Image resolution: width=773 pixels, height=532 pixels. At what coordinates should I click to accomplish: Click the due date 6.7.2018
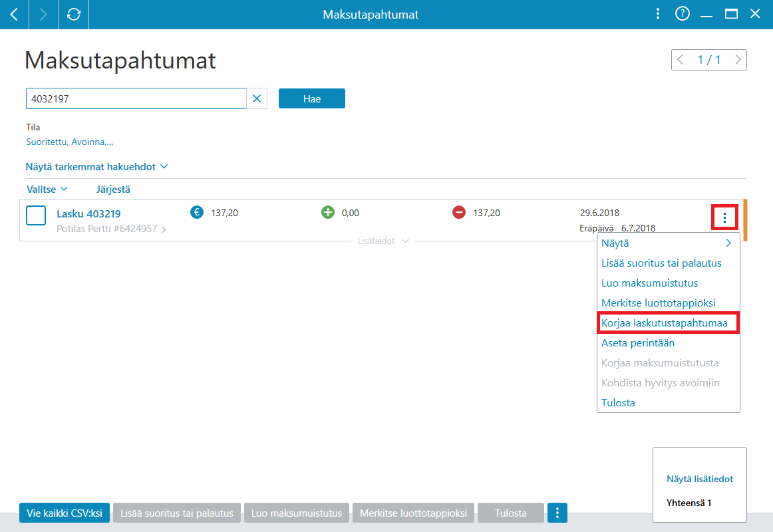click(638, 228)
